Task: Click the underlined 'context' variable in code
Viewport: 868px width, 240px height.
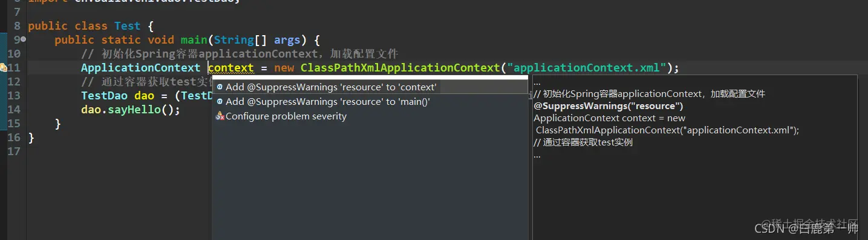Action: (231, 67)
